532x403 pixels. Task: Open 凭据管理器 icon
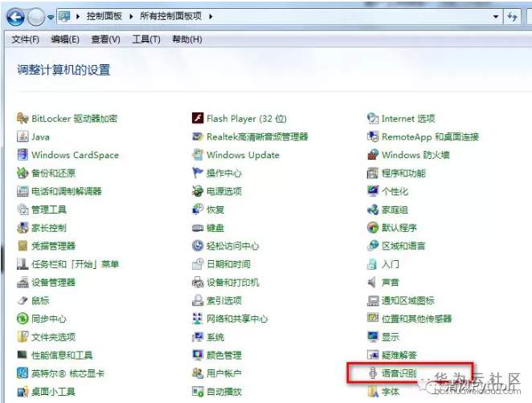[x=23, y=246]
